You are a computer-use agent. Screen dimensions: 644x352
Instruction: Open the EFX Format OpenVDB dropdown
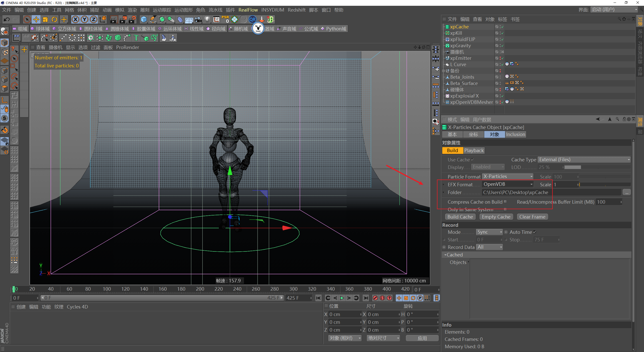[508, 184]
